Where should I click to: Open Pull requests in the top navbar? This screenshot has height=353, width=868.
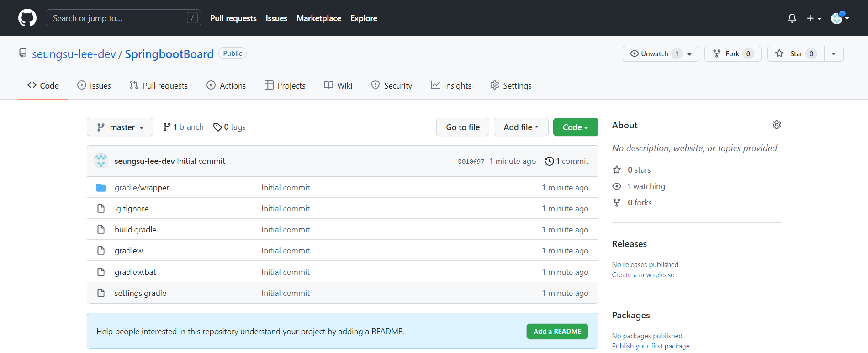(x=233, y=18)
